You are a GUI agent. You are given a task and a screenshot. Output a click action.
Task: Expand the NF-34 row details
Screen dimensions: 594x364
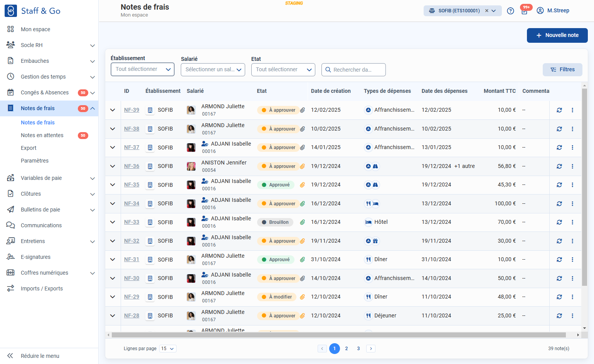point(113,204)
